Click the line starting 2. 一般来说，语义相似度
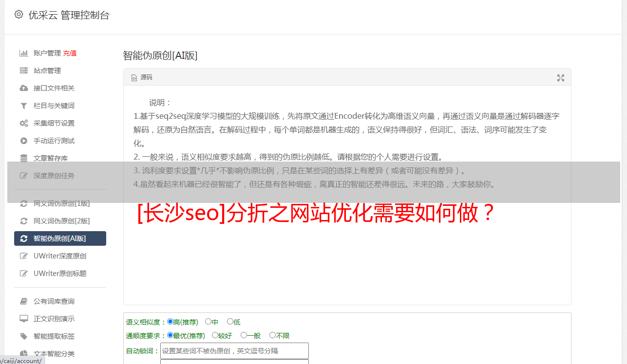Viewport: 627px width, 364px height. coord(288,157)
